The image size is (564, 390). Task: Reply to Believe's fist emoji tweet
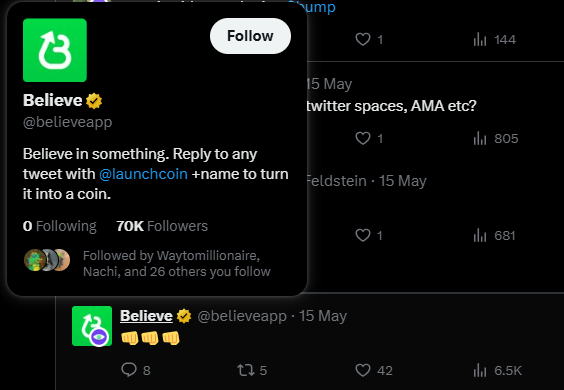(x=136, y=370)
